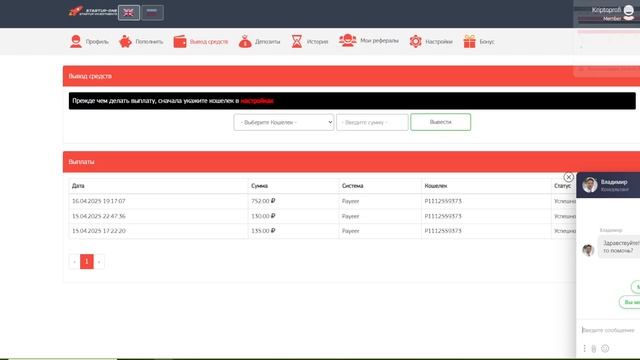640x360 pixels.
Task: Click the money bag Депозиты icon
Action: (x=245, y=41)
